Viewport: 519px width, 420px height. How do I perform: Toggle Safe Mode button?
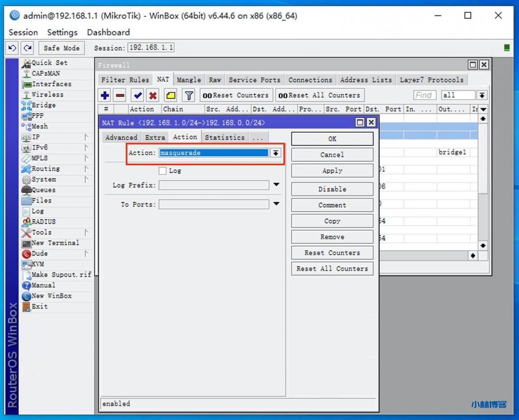[62, 48]
